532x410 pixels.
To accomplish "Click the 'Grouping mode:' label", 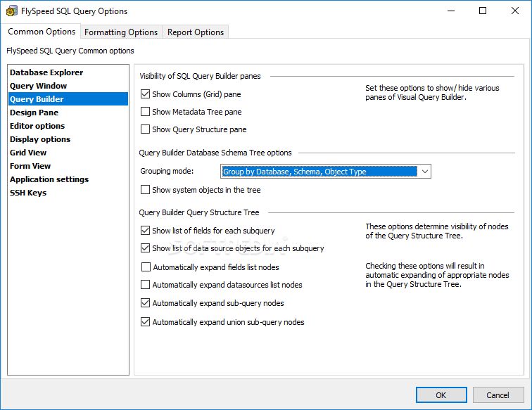I will [167, 171].
